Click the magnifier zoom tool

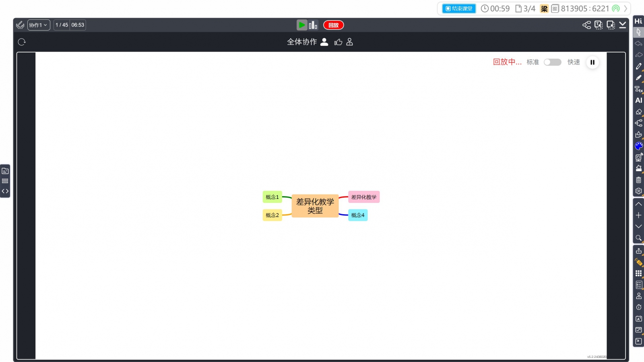638,238
